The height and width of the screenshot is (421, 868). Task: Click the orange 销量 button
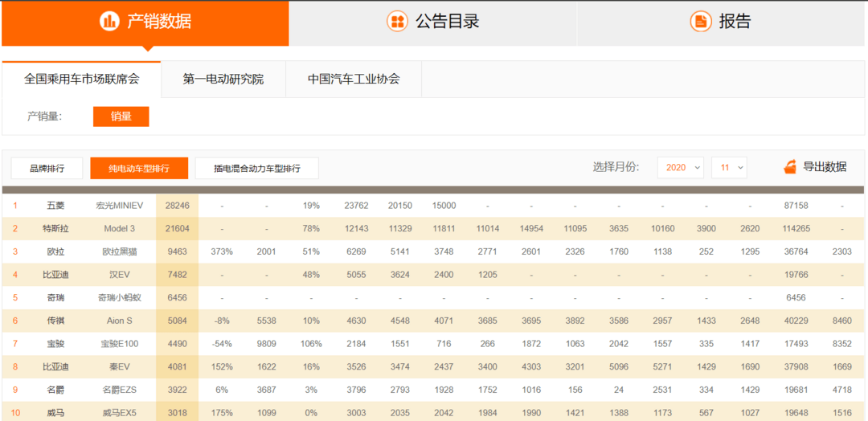pos(121,116)
